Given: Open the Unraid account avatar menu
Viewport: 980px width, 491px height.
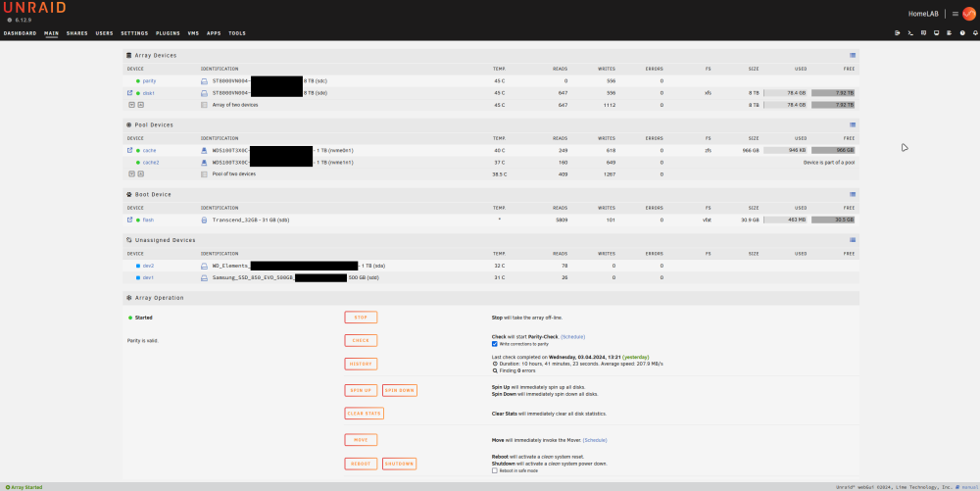Looking at the screenshot, I should (x=969, y=14).
